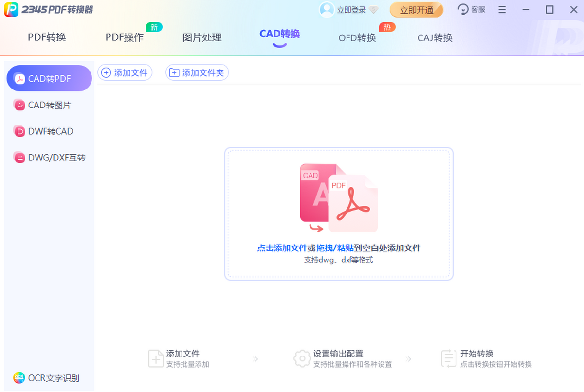The image size is (584, 392).
Task: Select CAD转PDF in sidebar
Action: 49,79
